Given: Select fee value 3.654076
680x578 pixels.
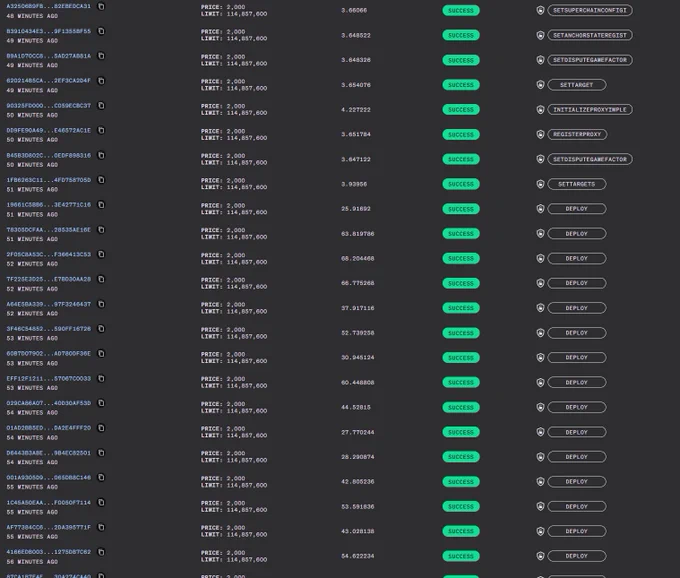Looking at the screenshot, I should [x=356, y=85].
